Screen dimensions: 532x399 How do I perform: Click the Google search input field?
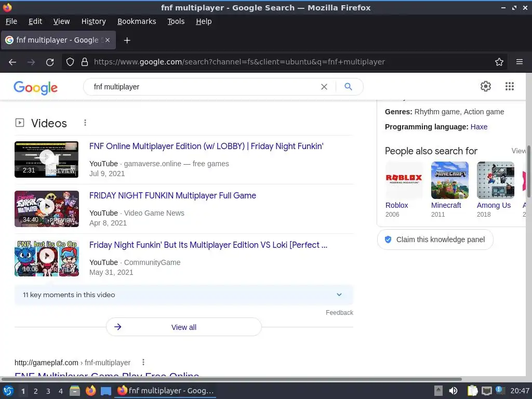tap(204, 87)
